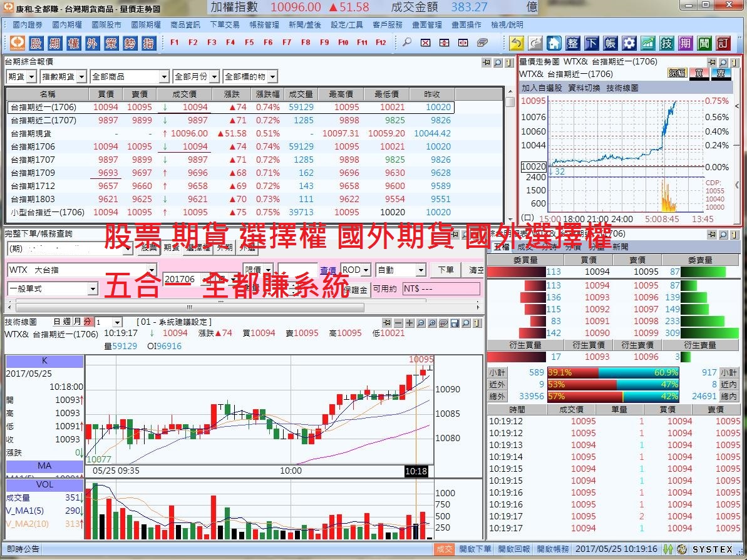Select the 台指期近二(1707) quote row
The image size is (747, 560).
coord(231,121)
